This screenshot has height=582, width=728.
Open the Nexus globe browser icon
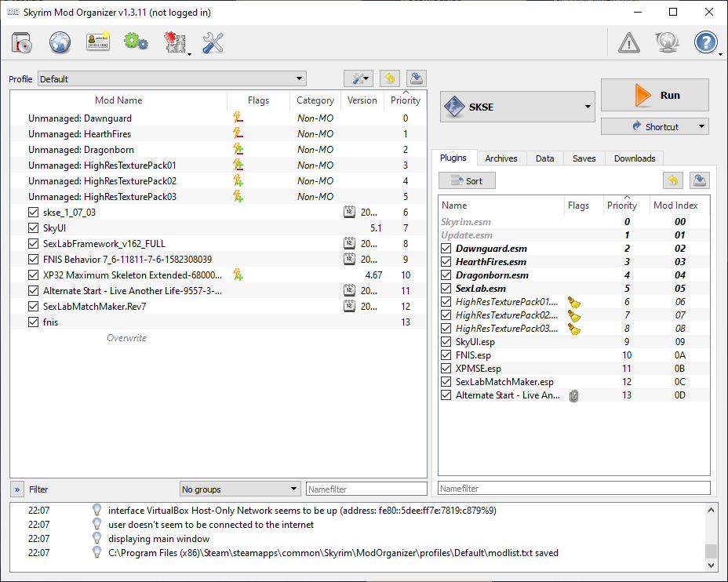tap(60, 42)
